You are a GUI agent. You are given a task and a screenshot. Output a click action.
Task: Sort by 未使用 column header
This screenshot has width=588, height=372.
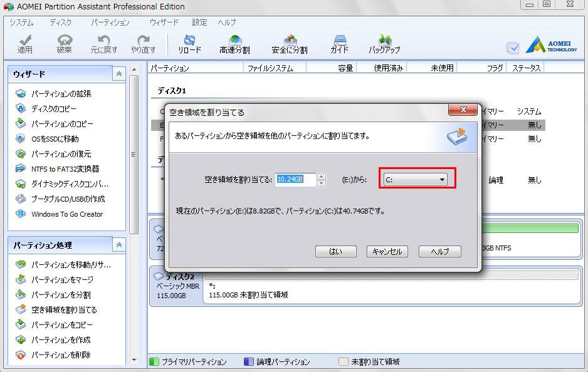coord(432,68)
